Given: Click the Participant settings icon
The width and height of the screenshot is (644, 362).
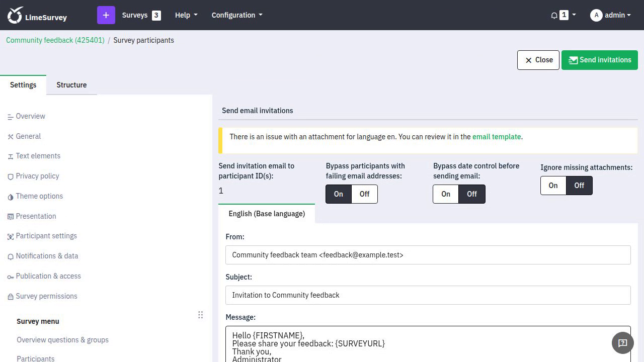Looking at the screenshot, I should coord(11,236).
